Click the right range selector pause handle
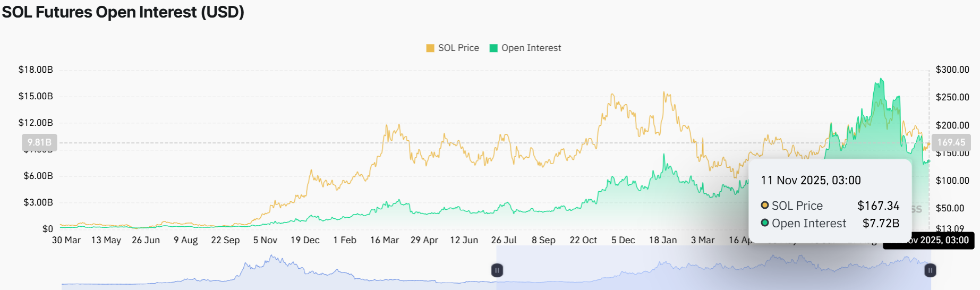Viewport: 980px width, 290px height. (930, 270)
